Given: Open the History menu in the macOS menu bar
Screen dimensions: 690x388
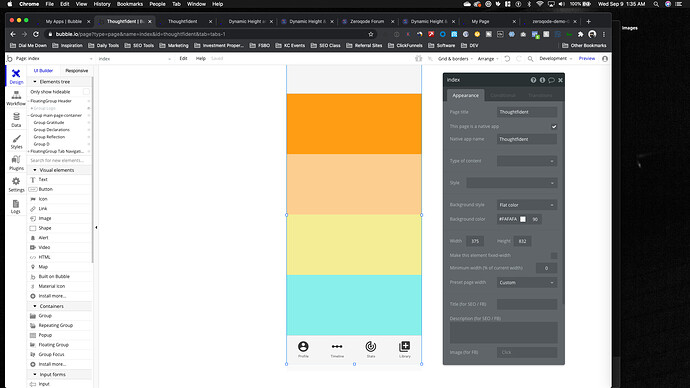Looking at the screenshot, I should [102, 4].
